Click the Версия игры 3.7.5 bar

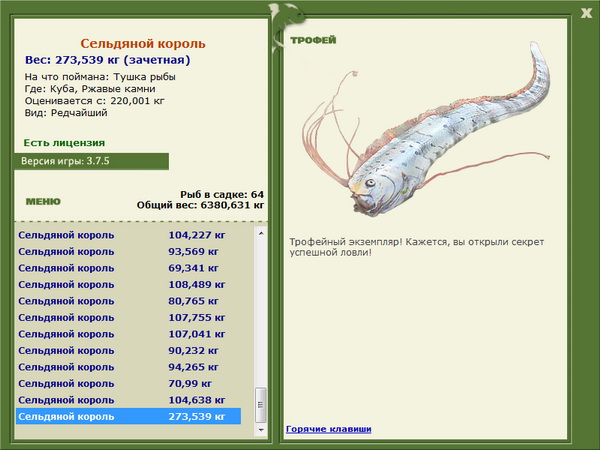coord(91,161)
